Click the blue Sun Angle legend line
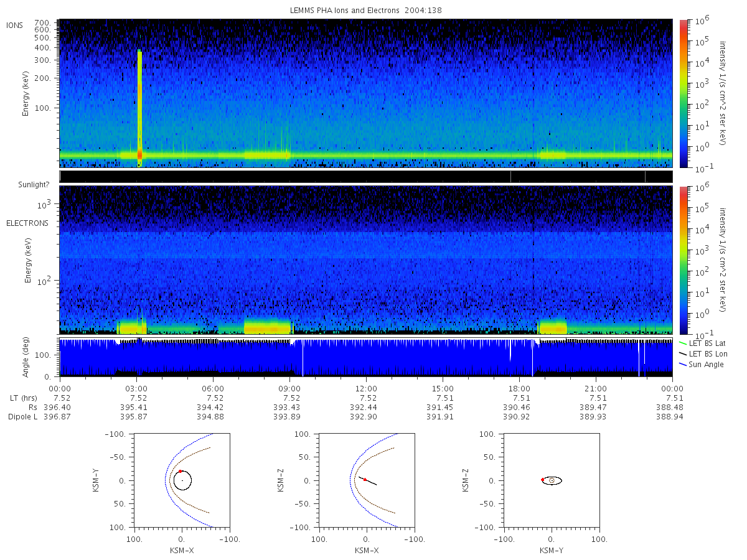 (x=683, y=365)
